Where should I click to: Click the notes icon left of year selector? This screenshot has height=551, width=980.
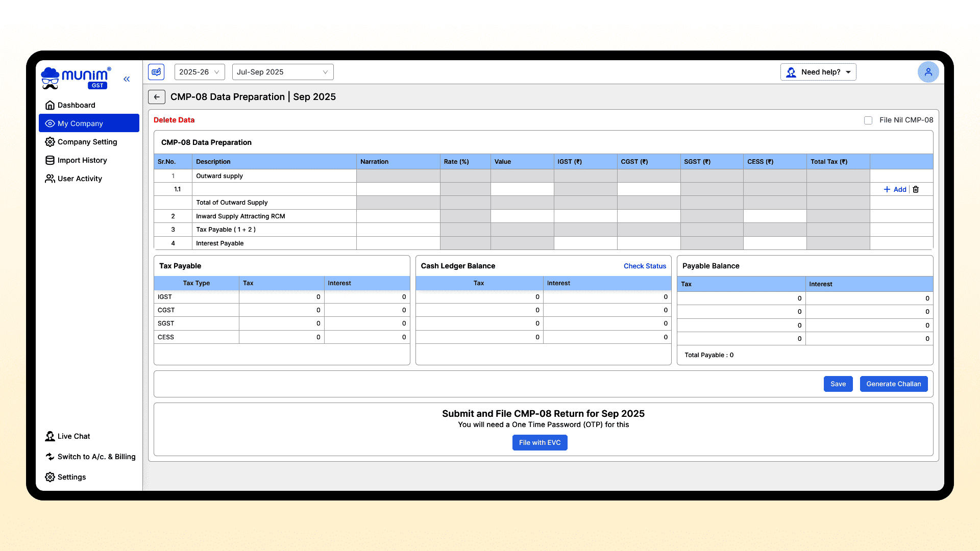click(156, 72)
